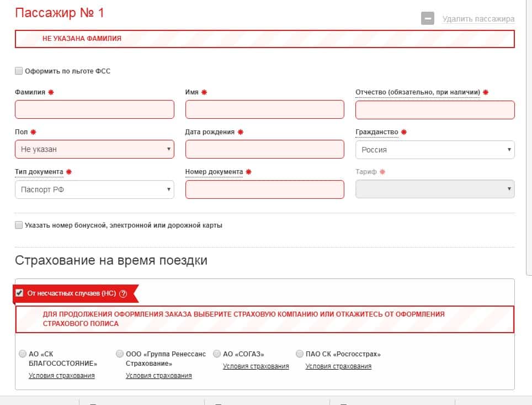532x405 pixels.
Task: Select АО «СК БЛАГОСОСТОЯНИЕ» radio option
Action: point(23,354)
